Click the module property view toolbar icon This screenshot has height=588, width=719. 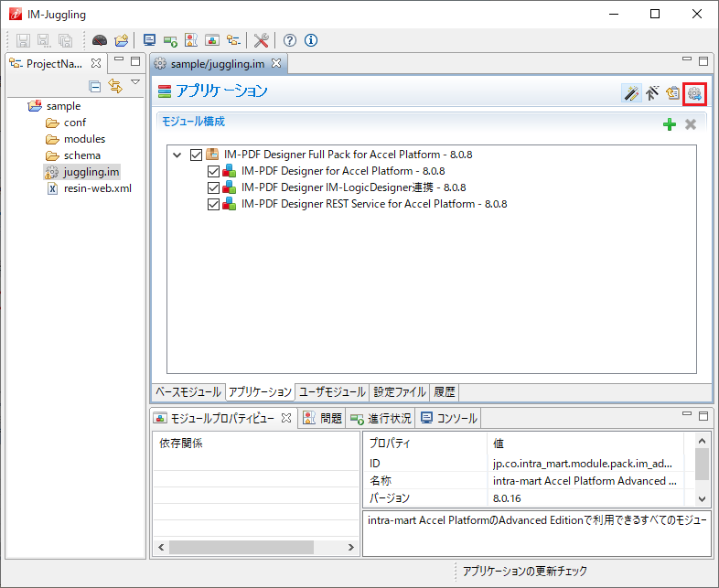[212, 40]
